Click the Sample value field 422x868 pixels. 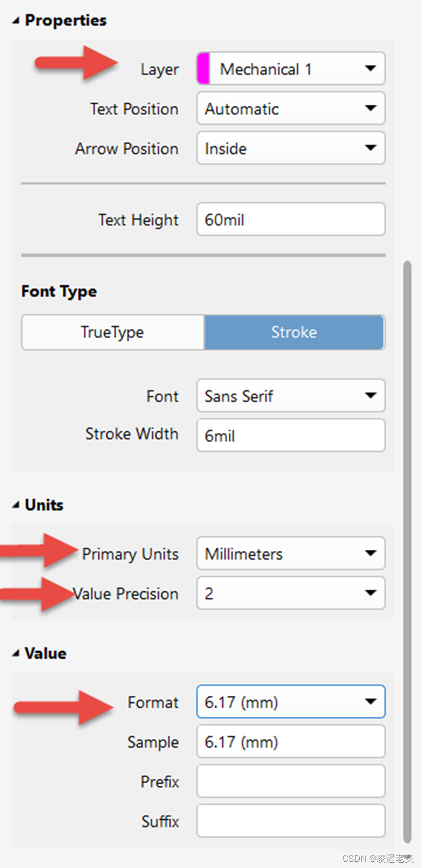[291, 741]
